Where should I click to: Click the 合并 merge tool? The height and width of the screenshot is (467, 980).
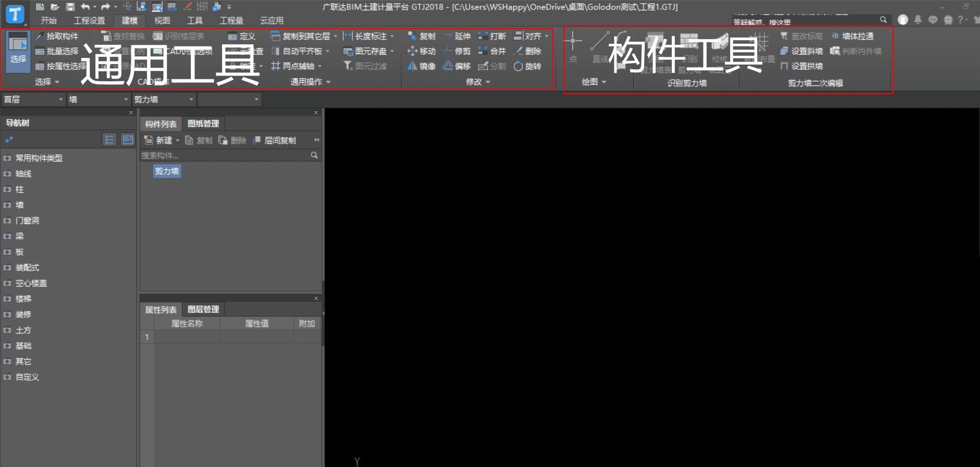(492, 51)
